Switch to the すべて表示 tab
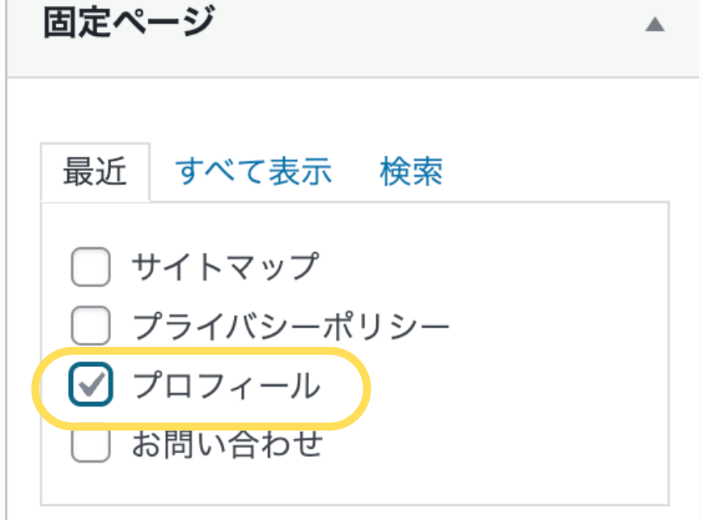Image resolution: width=702 pixels, height=520 pixels. point(254,172)
